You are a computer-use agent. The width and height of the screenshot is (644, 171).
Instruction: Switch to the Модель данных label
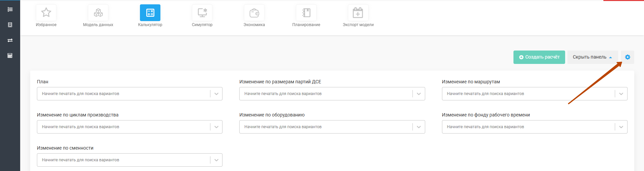pos(98,25)
